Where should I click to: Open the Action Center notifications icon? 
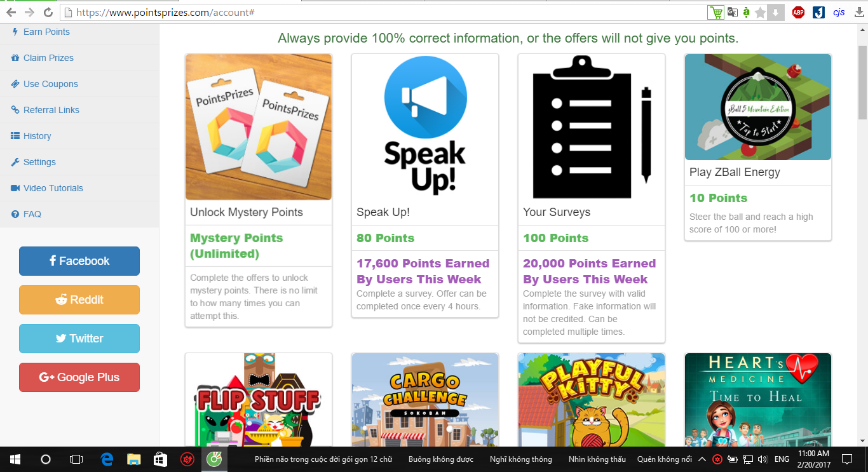[847, 459]
